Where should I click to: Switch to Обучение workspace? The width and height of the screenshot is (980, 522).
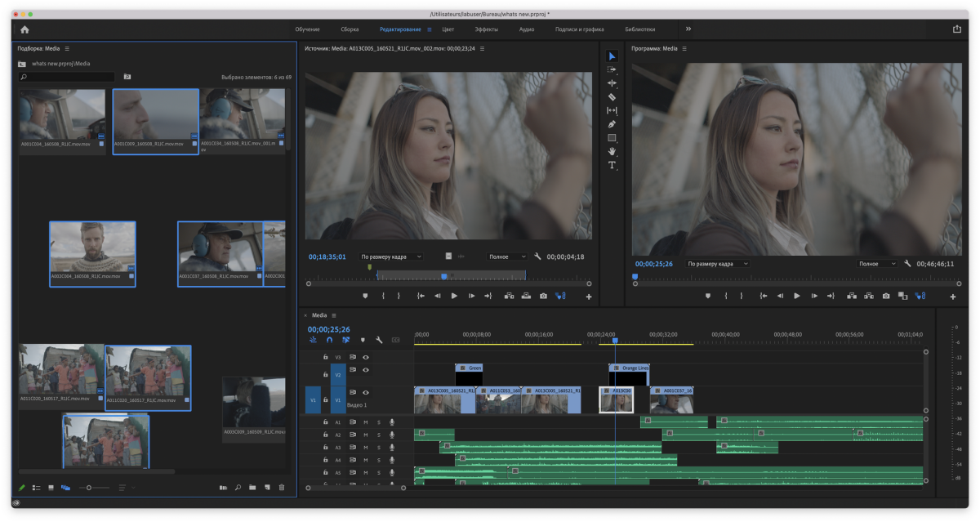tap(307, 29)
